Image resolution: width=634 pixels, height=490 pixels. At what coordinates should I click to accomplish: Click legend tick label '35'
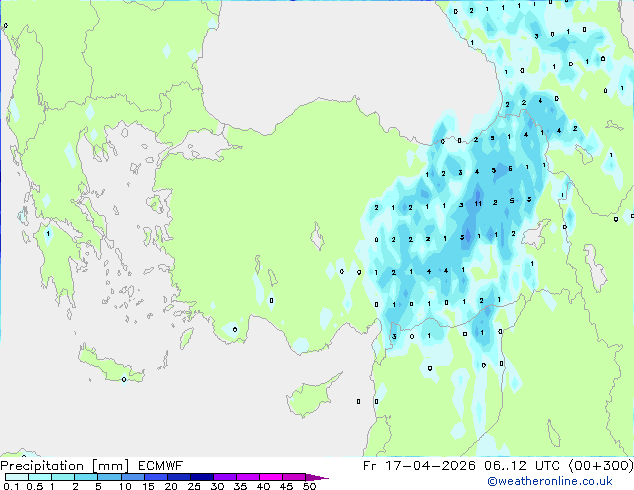tap(240, 486)
